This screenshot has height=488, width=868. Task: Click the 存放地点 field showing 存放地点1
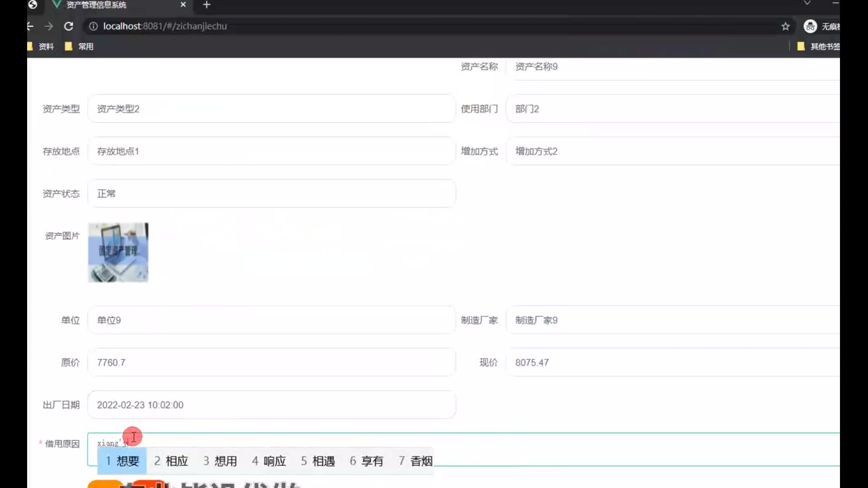tap(272, 151)
